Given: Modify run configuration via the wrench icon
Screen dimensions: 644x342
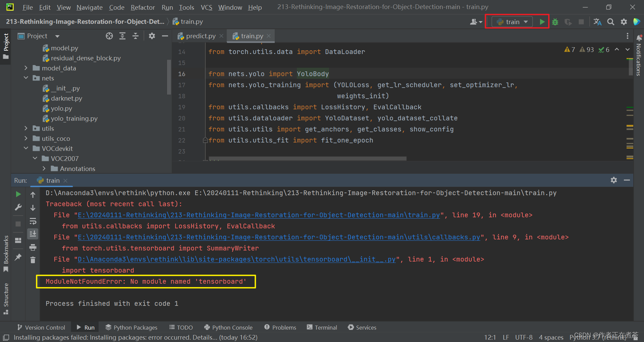Looking at the screenshot, I should (x=18, y=207).
